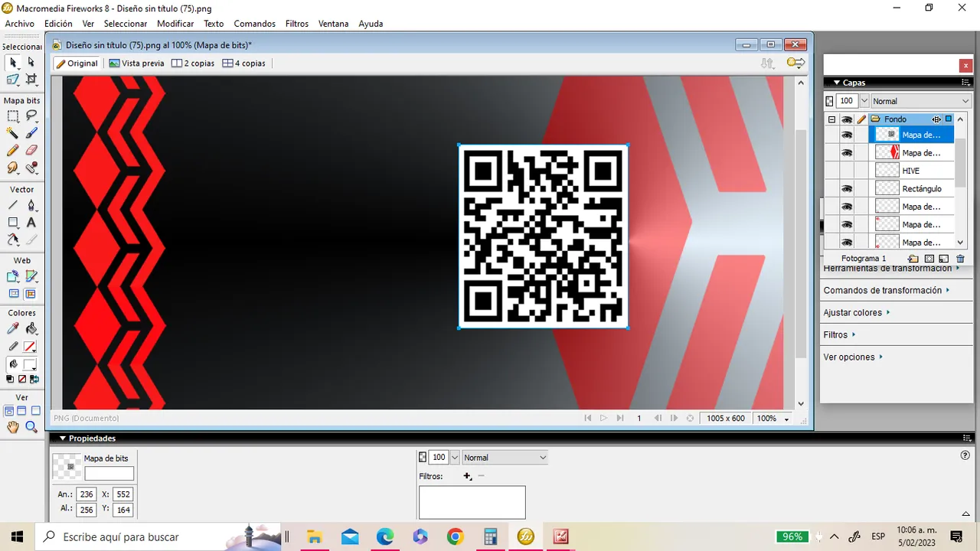980x551 pixels.
Task: Hide the red chevron Mapa de layer
Action: point(847,153)
